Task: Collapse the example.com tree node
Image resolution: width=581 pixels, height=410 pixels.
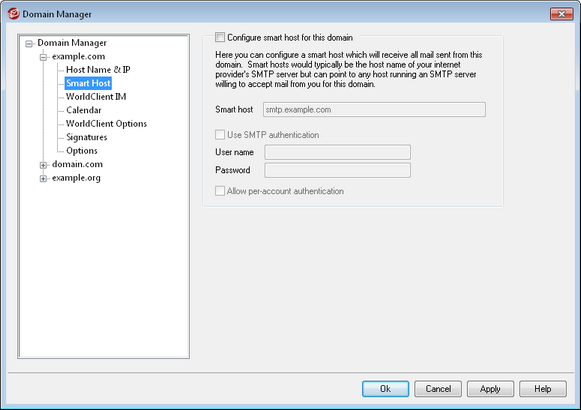Action: pyautogui.click(x=43, y=57)
